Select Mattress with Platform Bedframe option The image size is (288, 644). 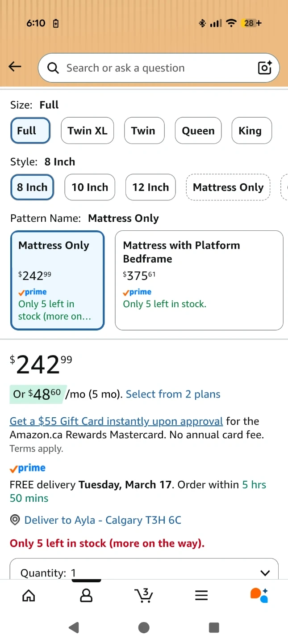[x=199, y=280]
